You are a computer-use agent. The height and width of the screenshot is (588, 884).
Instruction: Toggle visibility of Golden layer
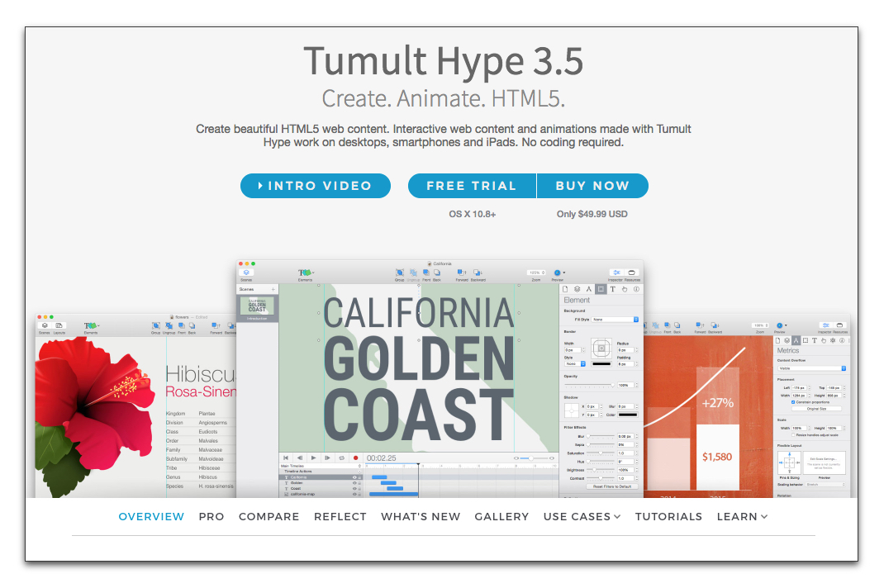click(354, 483)
